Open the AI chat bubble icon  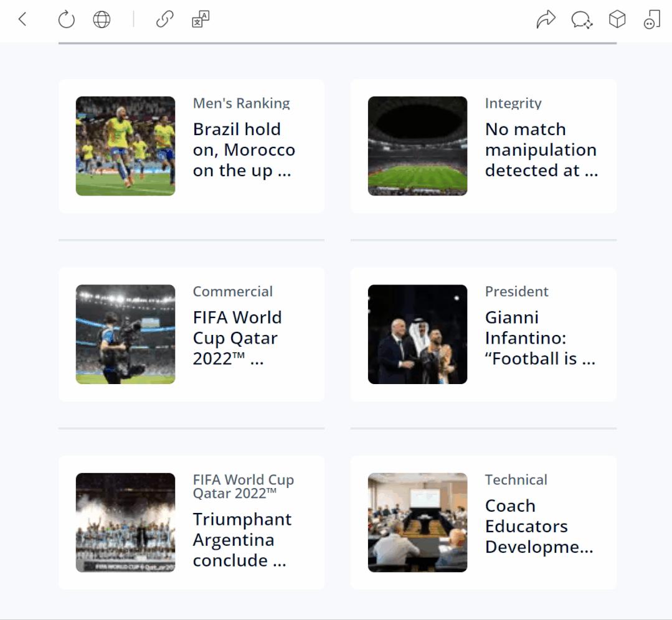click(582, 20)
